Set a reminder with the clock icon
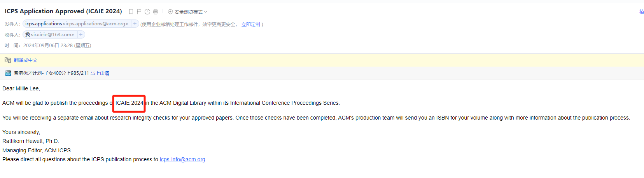 point(147,12)
